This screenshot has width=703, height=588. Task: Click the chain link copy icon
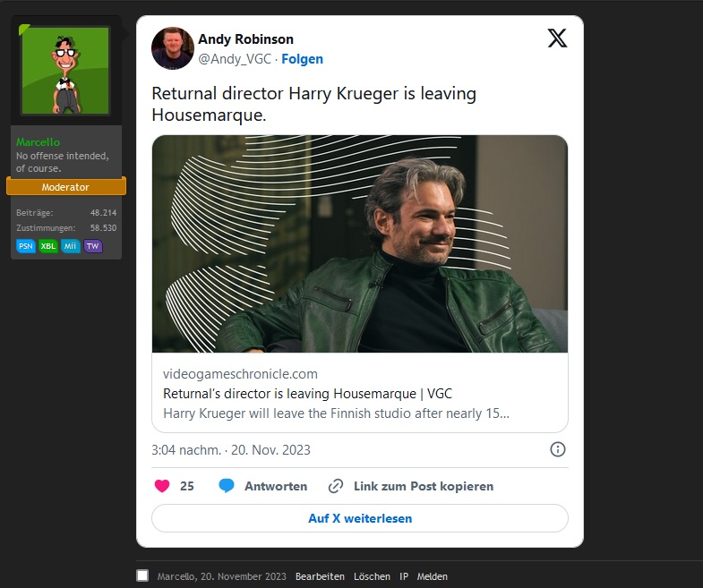pyautogui.click(x=336, y=486)
